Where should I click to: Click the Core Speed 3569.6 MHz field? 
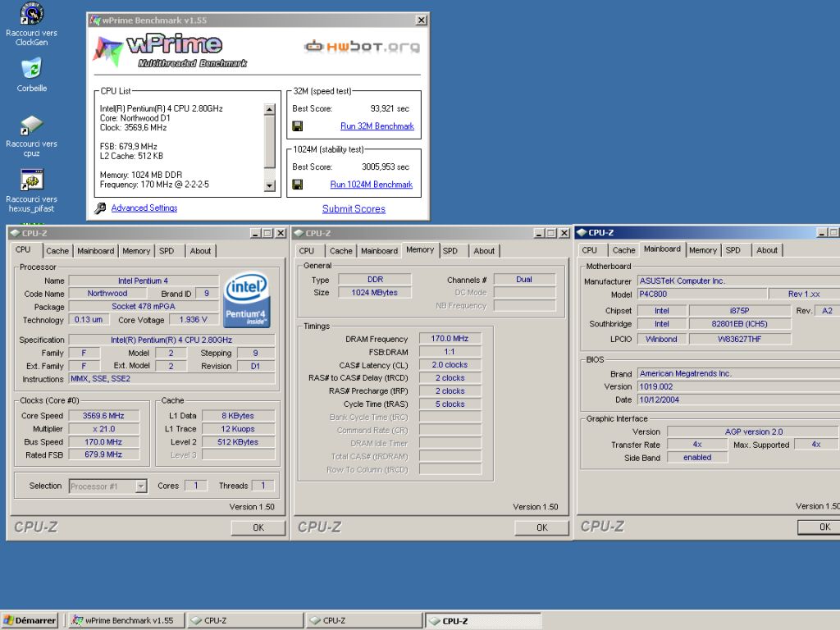pos(103,416)
